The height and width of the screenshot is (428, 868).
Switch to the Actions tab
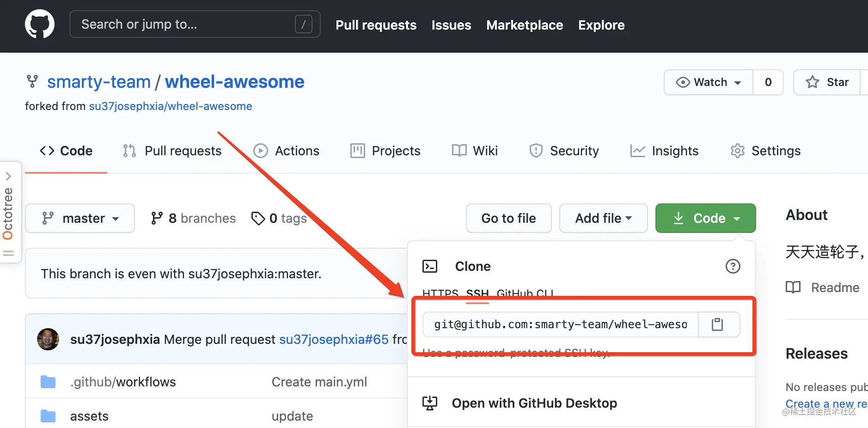click(286, 151)
